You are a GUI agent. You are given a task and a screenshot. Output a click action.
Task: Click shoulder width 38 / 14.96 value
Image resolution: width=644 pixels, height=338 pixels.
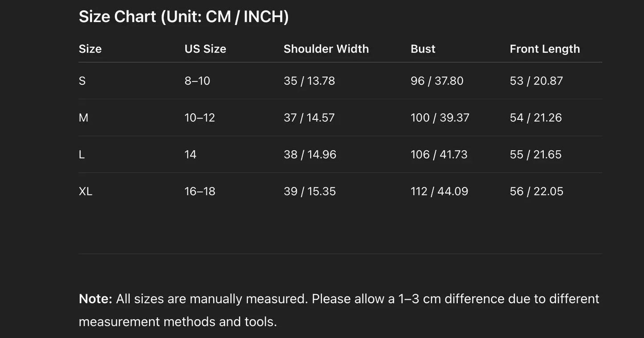310,154
